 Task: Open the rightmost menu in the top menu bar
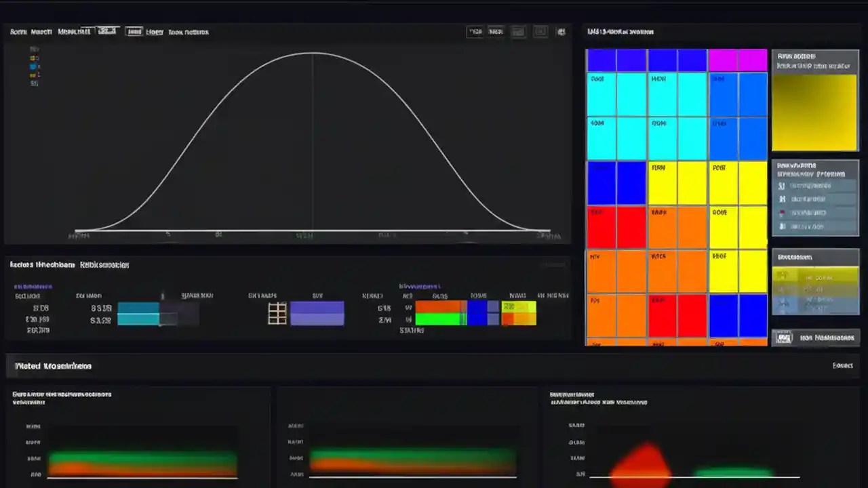pos(189,31)
